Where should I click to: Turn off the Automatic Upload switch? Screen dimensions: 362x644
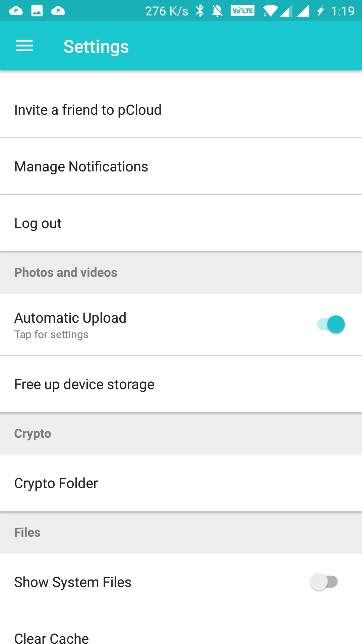(x=331, y=324)
